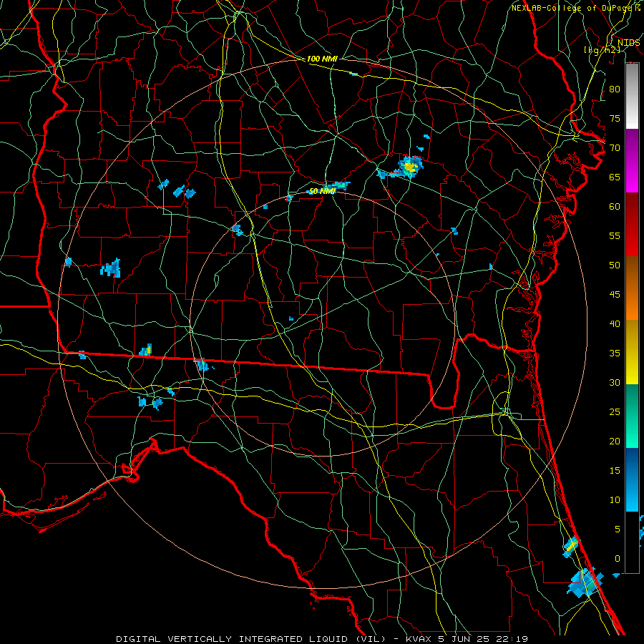Click the 30 value on the color scale
Image resolution: width=644 pixels, height=644 pixels.
point(615,382)
